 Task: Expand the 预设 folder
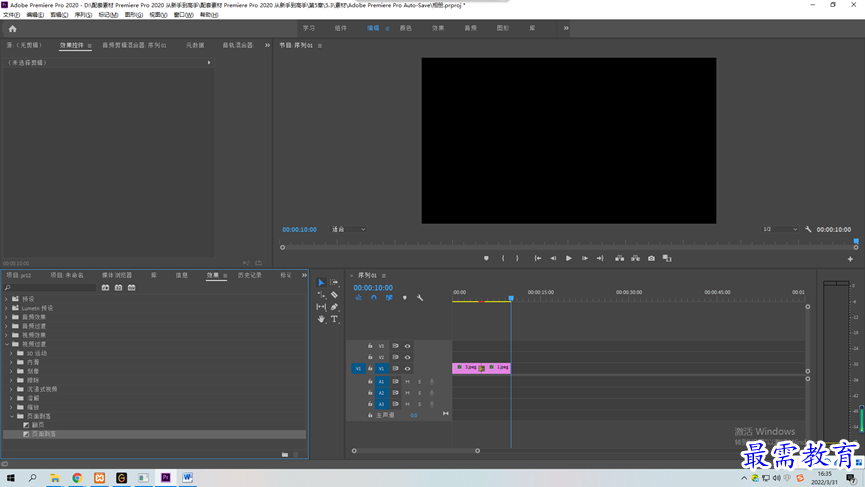point(7,299)
